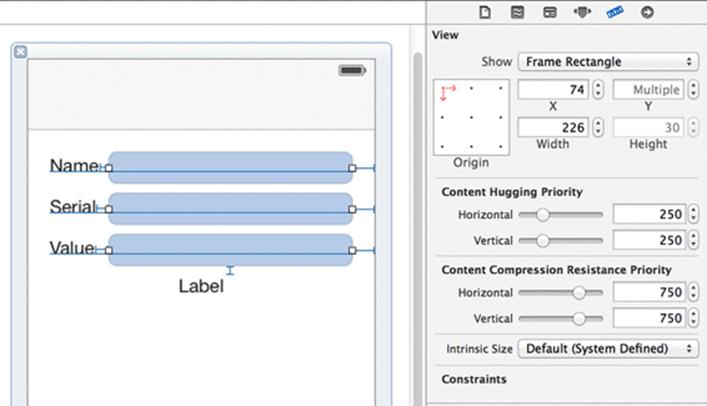Open the Show Frame Rectangle dropdown
The height and width of the screenshot is (406, 707).
coord(608,62)
